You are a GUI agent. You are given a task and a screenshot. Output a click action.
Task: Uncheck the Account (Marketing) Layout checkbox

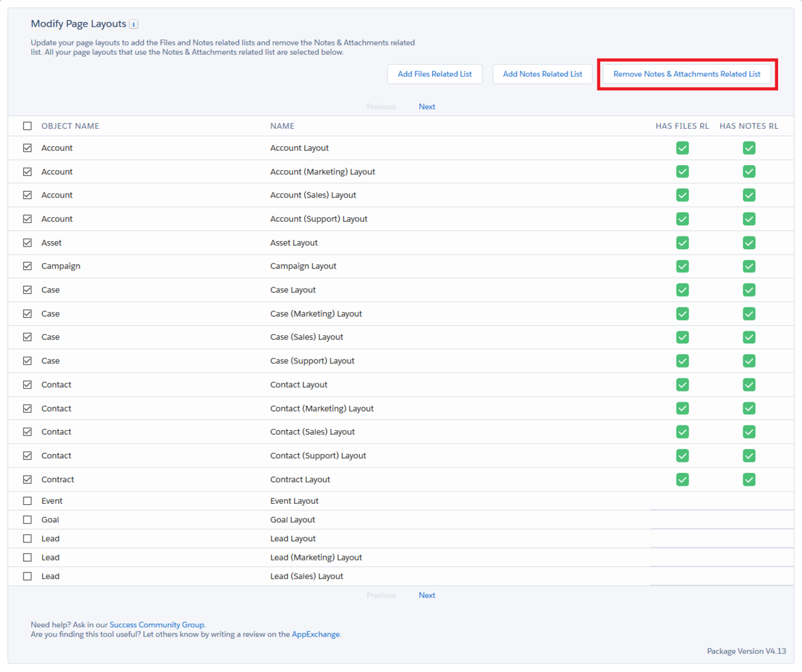[27, 172]
